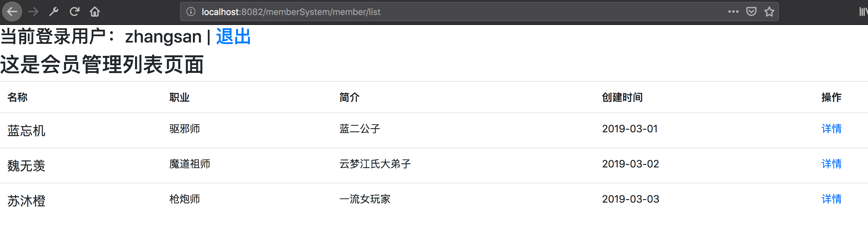The image size is (868, 232).
Task: Open 详情 link for 苏沐橙
Action: [831, 199]
